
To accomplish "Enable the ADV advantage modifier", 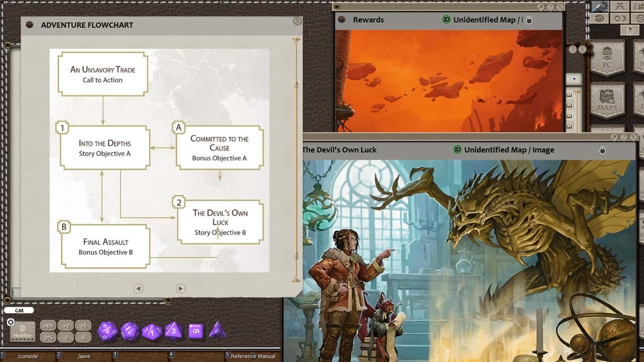I will click(x=48, y=325).
